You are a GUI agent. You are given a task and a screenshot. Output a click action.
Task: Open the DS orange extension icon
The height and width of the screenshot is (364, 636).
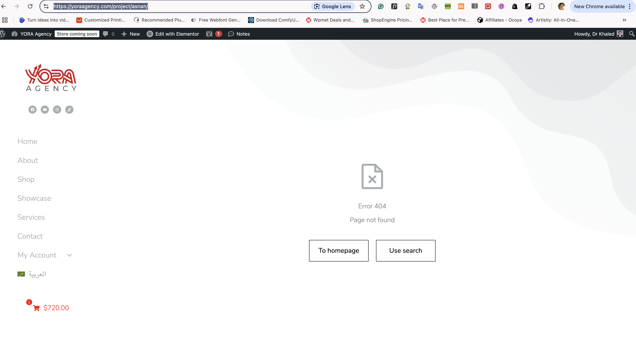461,6
